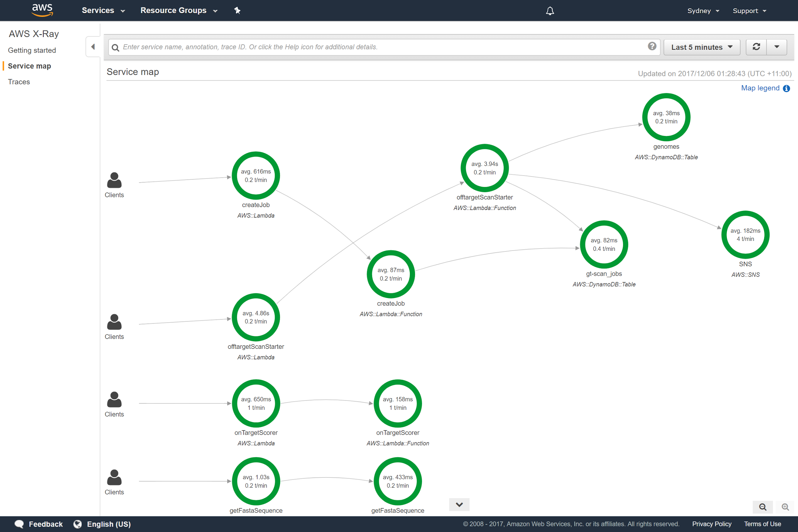
Task: Go to Traces in sidebar
Action: tap(19, 82)
